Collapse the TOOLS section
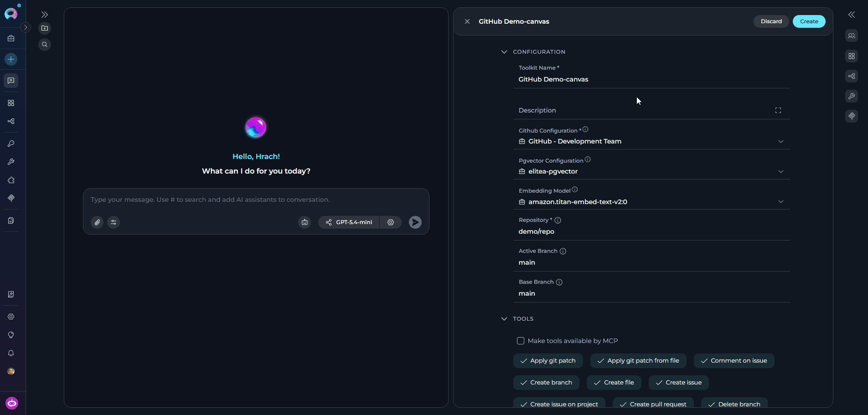 click(504, 319)
